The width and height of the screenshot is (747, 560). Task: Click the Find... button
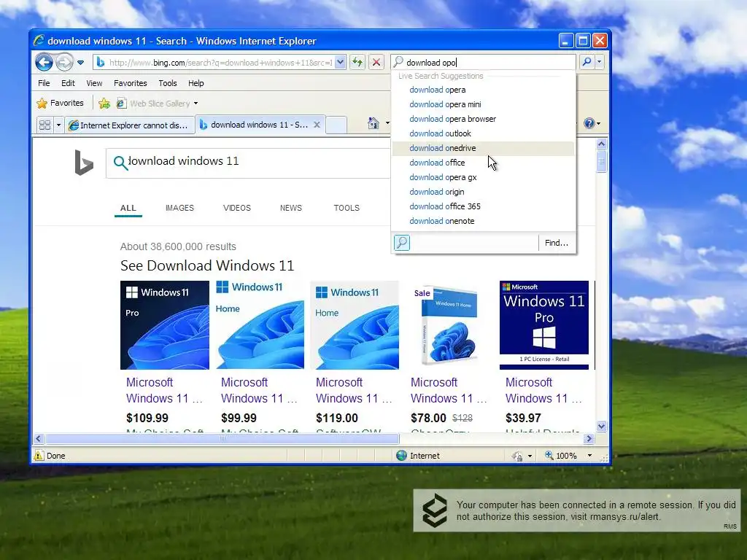(557, 243)
